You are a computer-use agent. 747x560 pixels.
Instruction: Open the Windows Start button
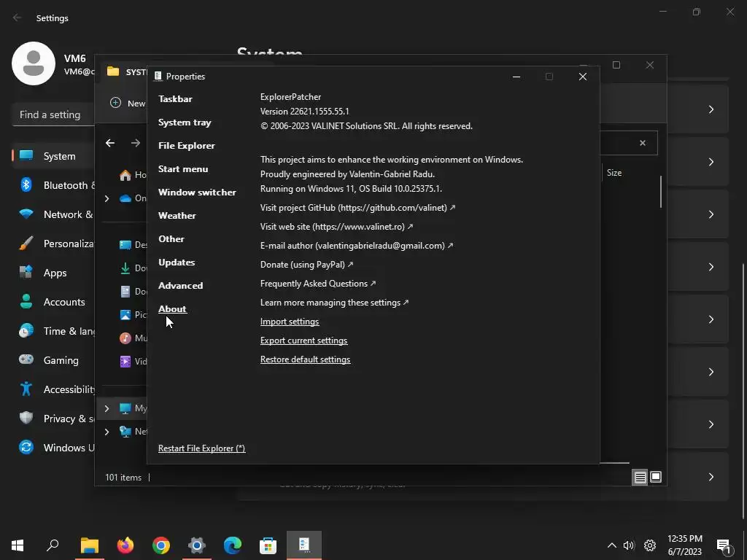[x=18, y=545]
